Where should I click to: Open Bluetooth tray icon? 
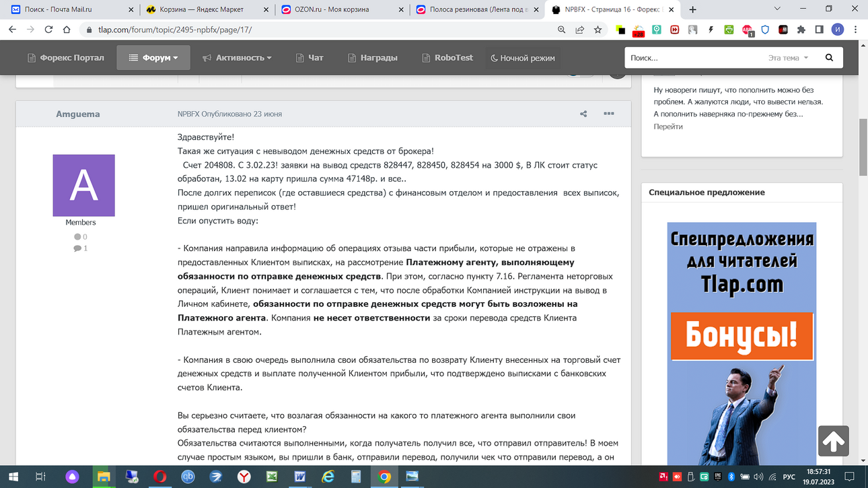(x=731, y=477)
